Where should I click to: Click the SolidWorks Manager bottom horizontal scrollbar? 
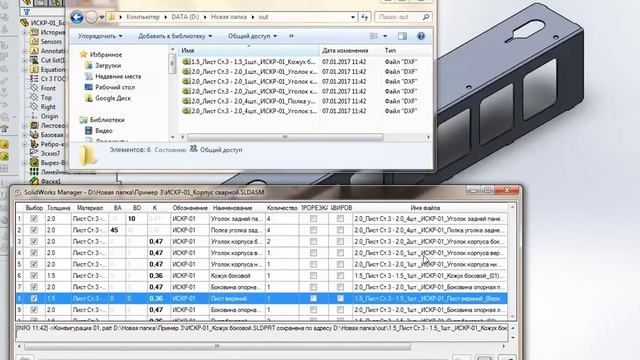pyautogui.click(x=218, y=346)
